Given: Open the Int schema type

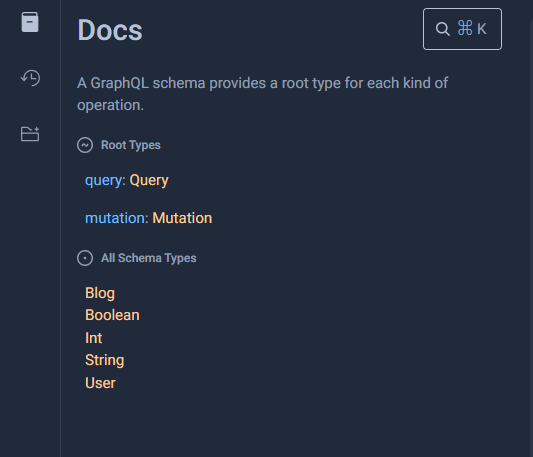Looking at the screenshot, I should click(x=93, y=338).
